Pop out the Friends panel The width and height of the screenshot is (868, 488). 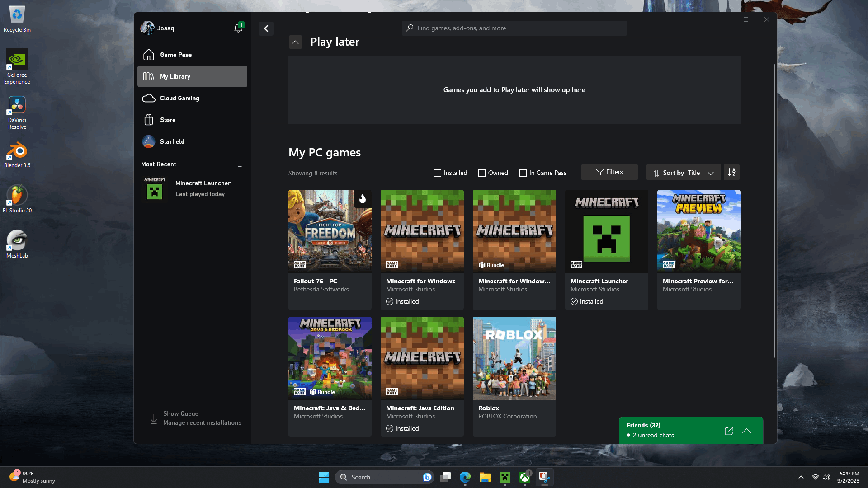click(x=729, y=431)
